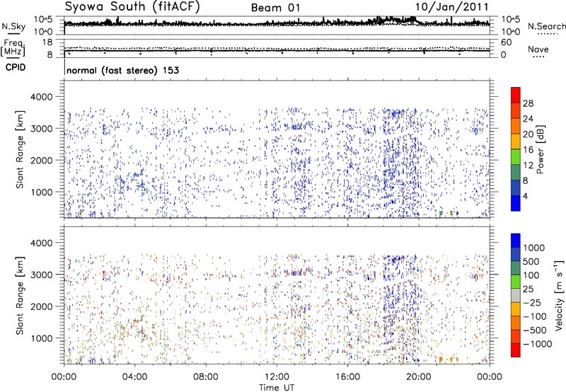566x392 pixels.
Task: Click the 'Beam 01' label
Action: [275, 8]
